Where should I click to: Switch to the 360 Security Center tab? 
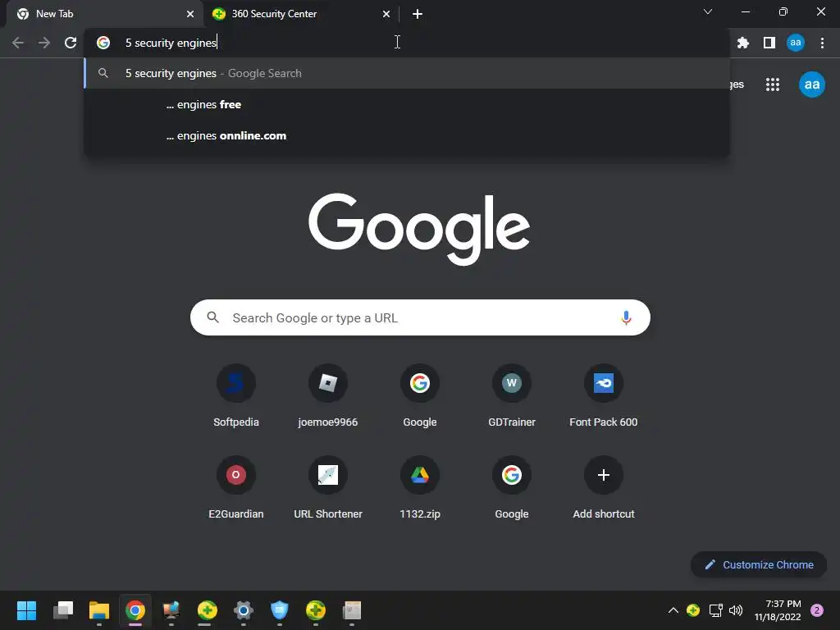300,14
